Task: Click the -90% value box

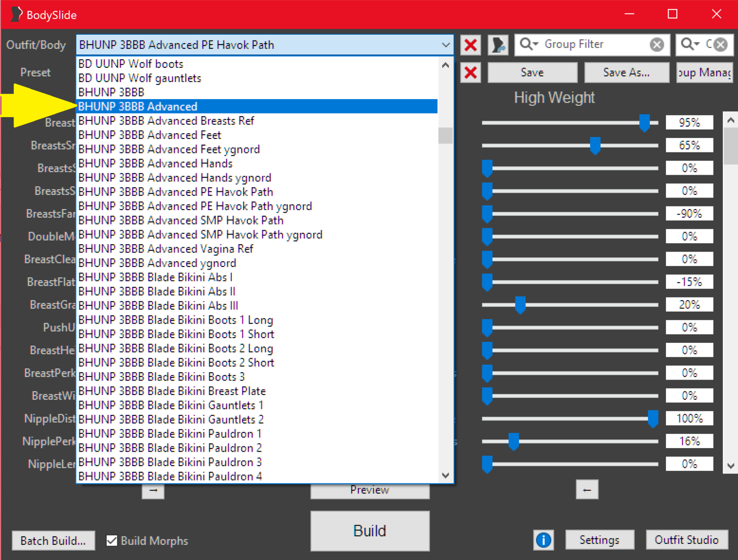Action: pyautogui.click(x=689, y=214)
